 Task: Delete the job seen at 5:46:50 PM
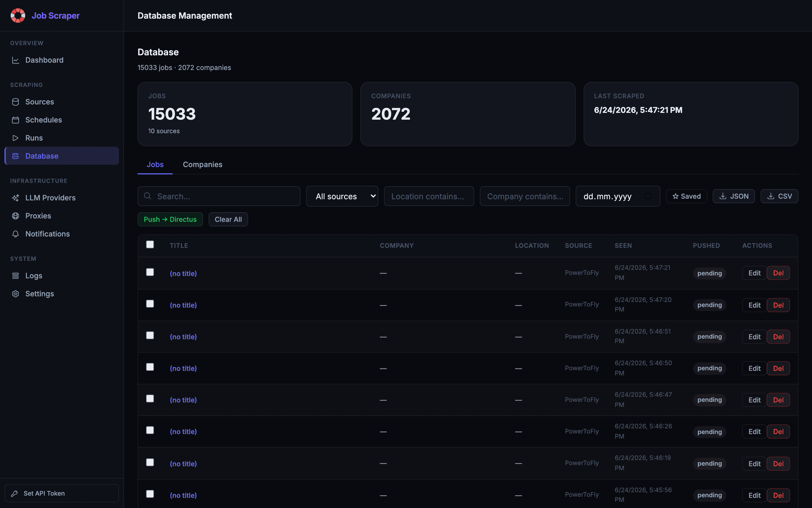pyautogui.click(x=778, y=368)
